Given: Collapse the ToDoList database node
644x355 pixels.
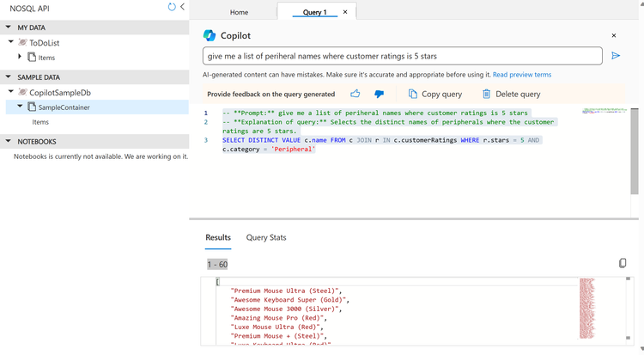Looking at the screenshot, I should (x=10, y=42).
